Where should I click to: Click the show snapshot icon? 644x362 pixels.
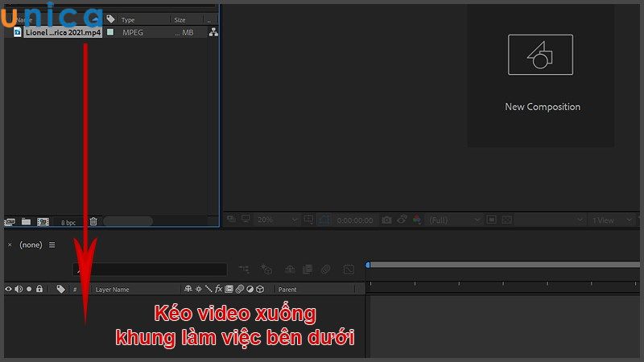click(x=402, y=220)
